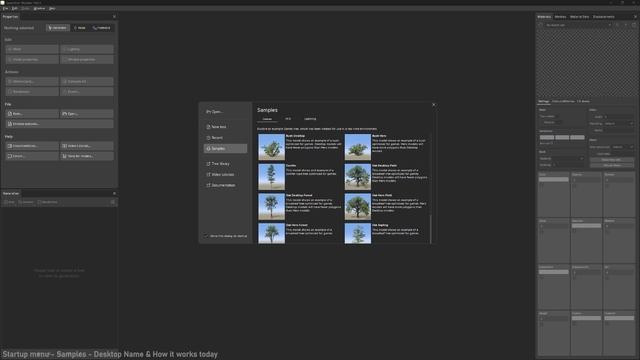Click the icon at right of Generation toolbar
Viewport: 640px width, 360px height.
tap(113, 202)
